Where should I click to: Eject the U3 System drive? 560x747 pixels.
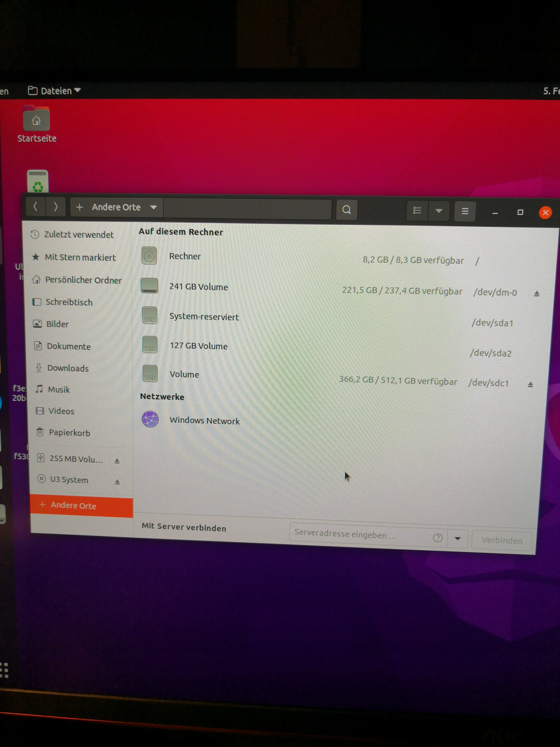click(x=117, y=482)
